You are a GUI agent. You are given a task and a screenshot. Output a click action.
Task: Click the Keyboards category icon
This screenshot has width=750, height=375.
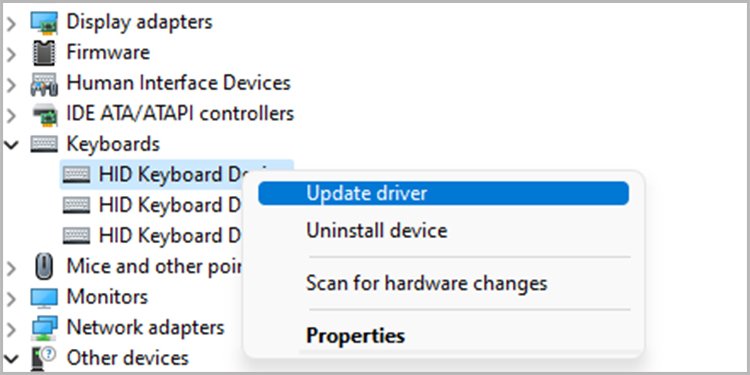pos(44,144)
